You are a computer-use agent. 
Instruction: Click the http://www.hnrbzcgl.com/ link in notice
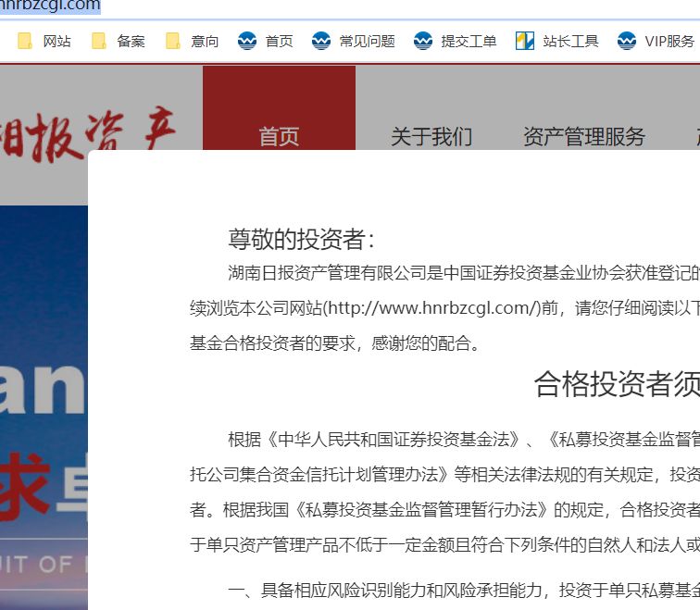pos(431,308)
